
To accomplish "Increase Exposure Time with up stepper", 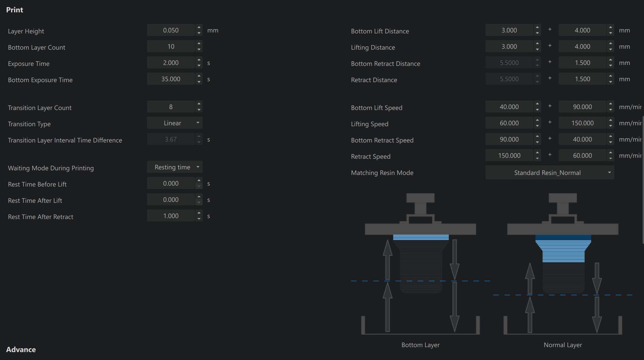I will click(x=199, y=60).
